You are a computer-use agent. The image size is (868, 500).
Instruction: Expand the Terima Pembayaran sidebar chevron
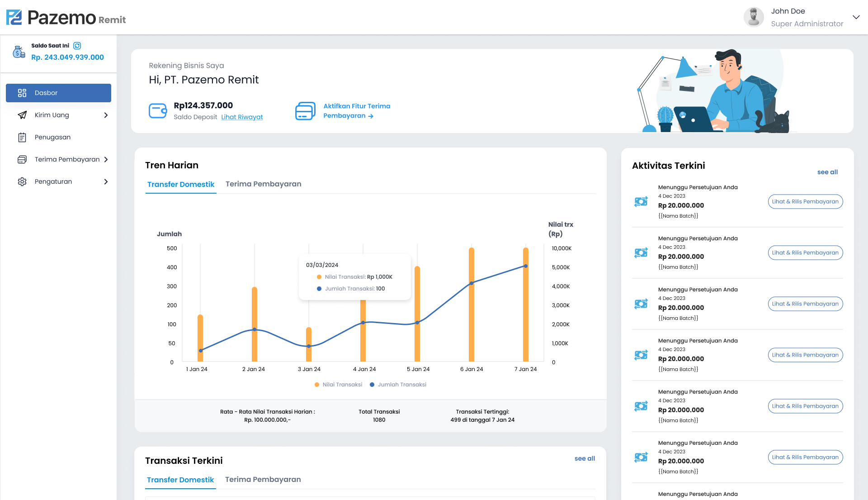pos(106,159)
